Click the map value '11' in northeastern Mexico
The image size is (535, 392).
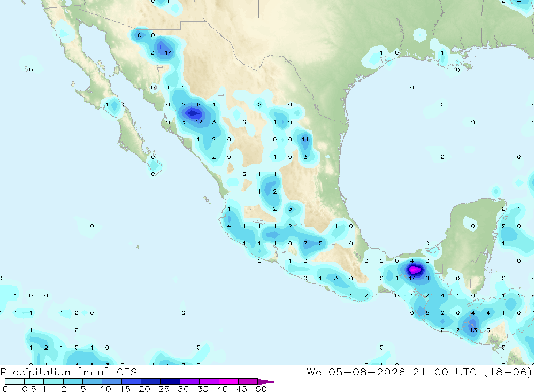[305, 139]
